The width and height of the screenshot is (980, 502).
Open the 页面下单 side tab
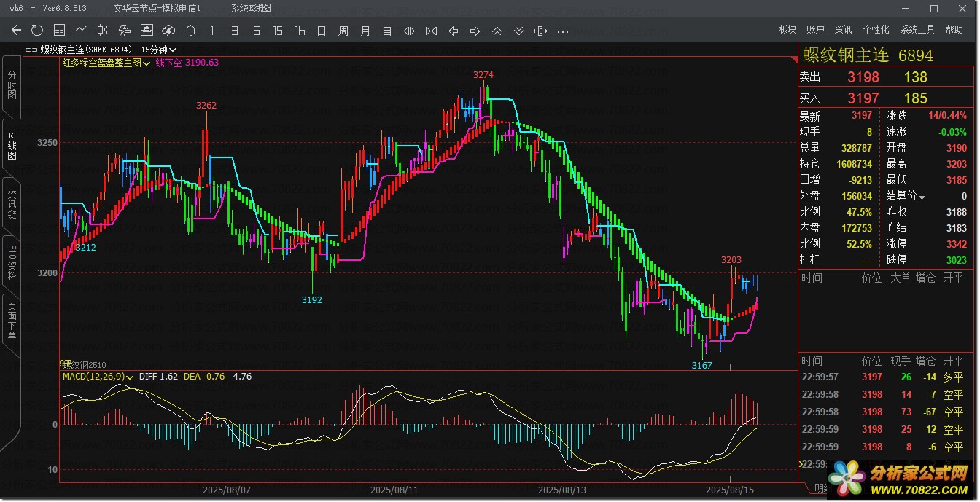pos(12,321)
